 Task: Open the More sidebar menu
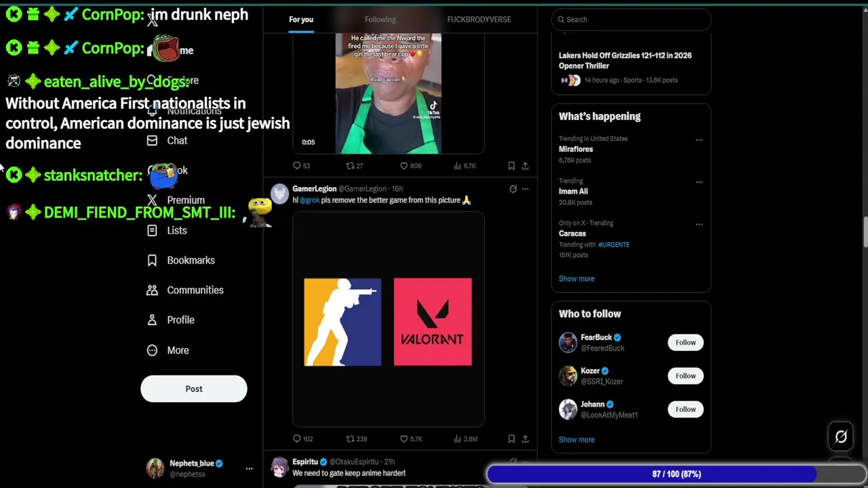[168, 350]
